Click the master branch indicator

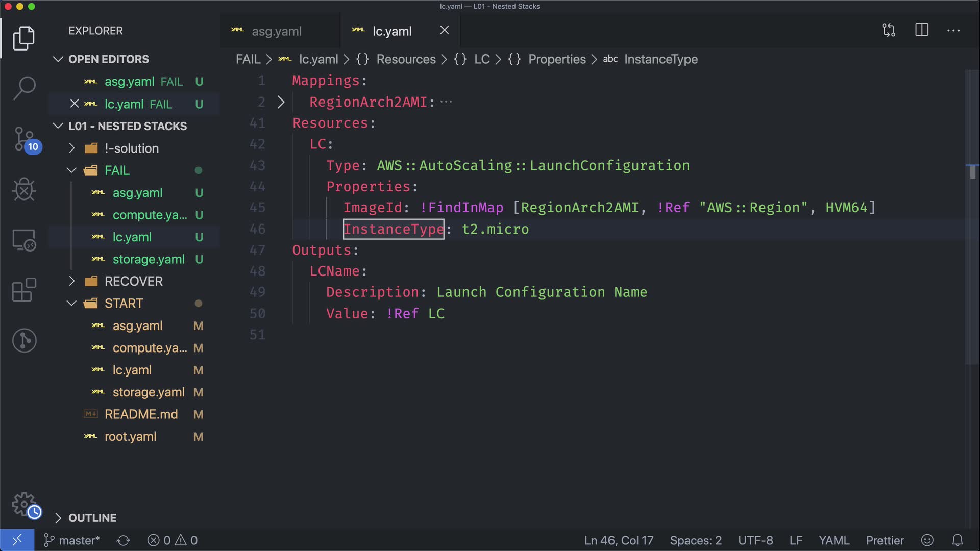72,540
